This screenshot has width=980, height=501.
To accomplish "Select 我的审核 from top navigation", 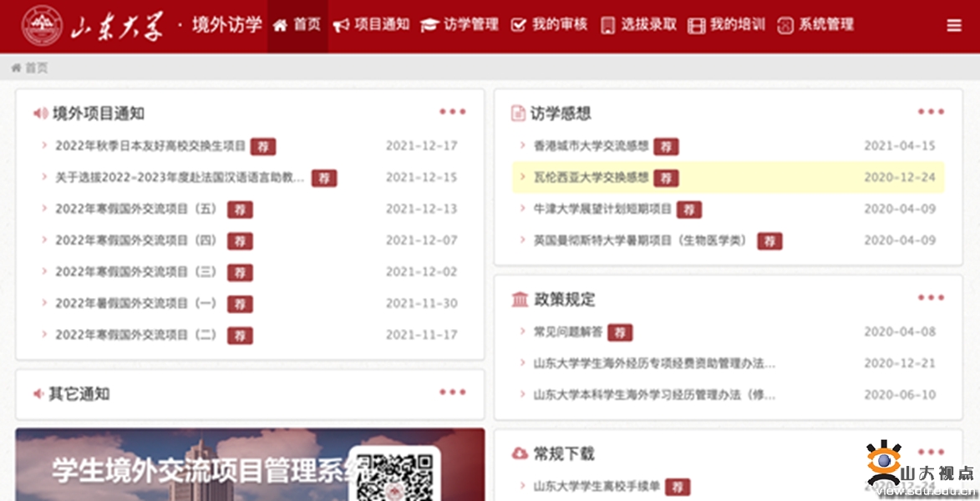I will 550,25.
